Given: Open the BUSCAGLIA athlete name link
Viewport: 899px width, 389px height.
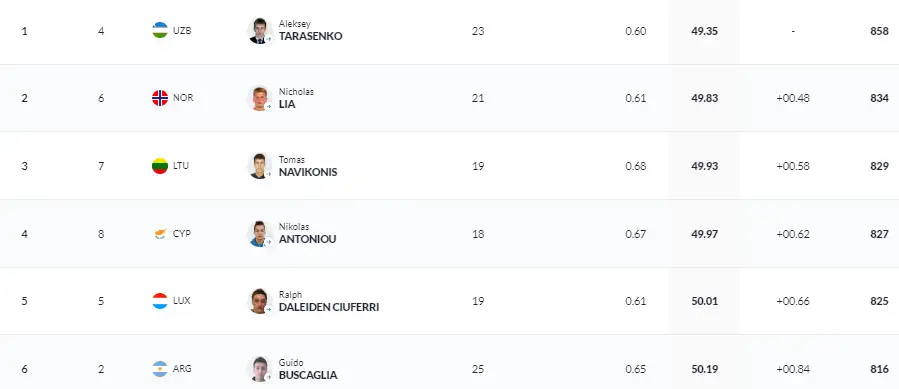Looking at the screenshot, I should point(308,375).
